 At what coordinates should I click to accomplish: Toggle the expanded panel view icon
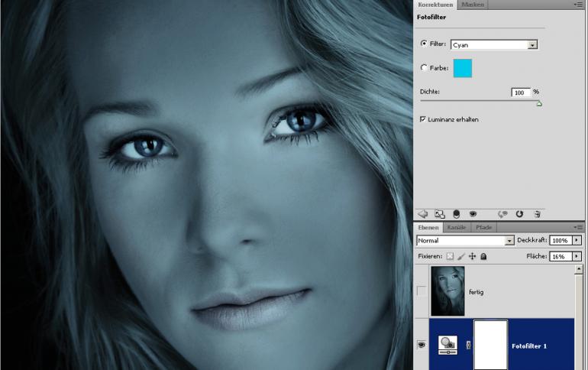pyautogui.click(x=440, y=214)
